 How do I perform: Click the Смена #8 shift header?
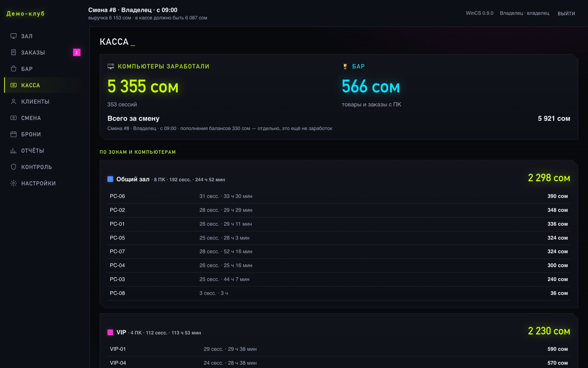pyautogui.click(x=133, y=10)
